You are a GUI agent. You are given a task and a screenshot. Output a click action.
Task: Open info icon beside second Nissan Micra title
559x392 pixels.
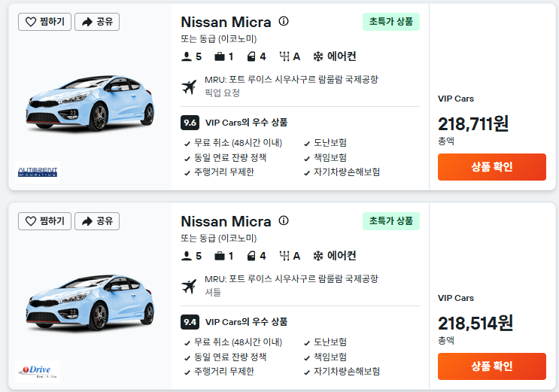[284, 220]
